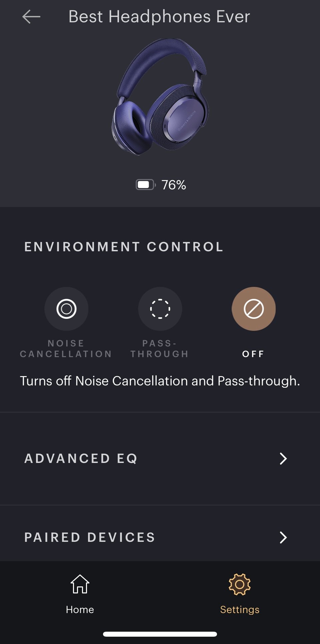
Task: Tap the Settings gear icon
Action: click(x=240, y=584)
